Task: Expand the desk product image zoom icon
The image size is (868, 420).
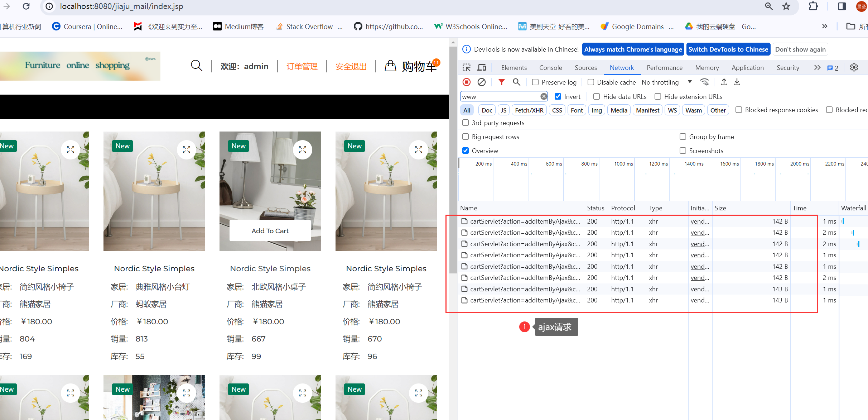Action: (x=303, y=150)
